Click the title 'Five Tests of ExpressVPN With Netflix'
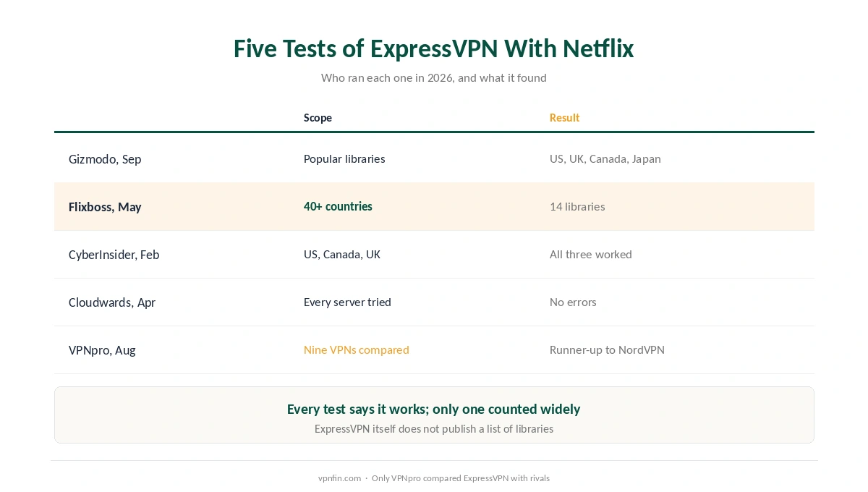Image resolution: width=868 pixels, height=492 pixels. 433,48
